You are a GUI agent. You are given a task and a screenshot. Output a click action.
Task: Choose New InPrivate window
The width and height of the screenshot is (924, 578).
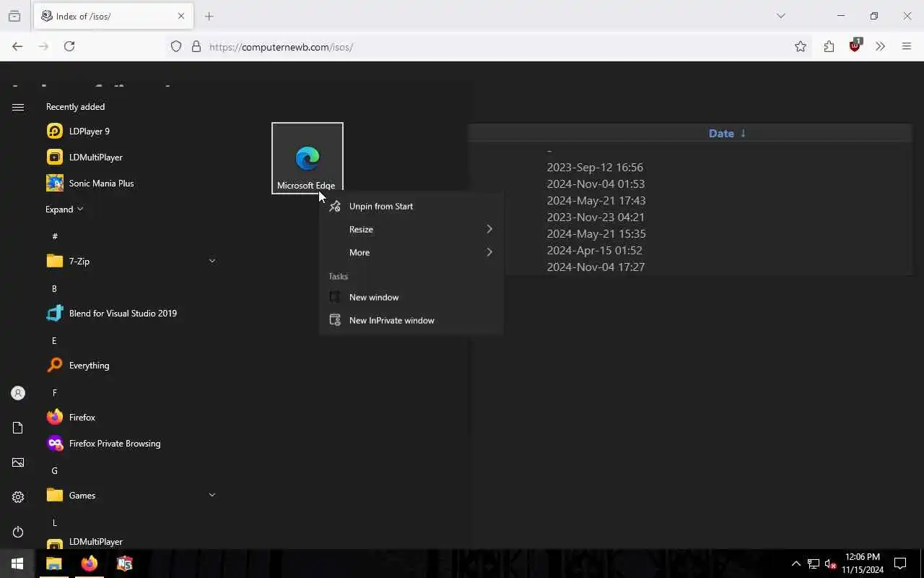[x=411, y=320]
